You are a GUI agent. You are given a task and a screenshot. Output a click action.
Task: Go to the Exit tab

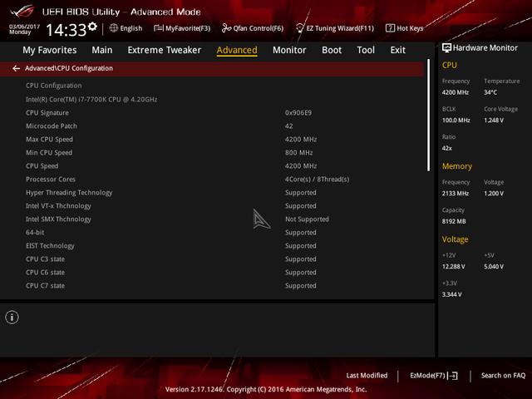(x=397, y=50)
